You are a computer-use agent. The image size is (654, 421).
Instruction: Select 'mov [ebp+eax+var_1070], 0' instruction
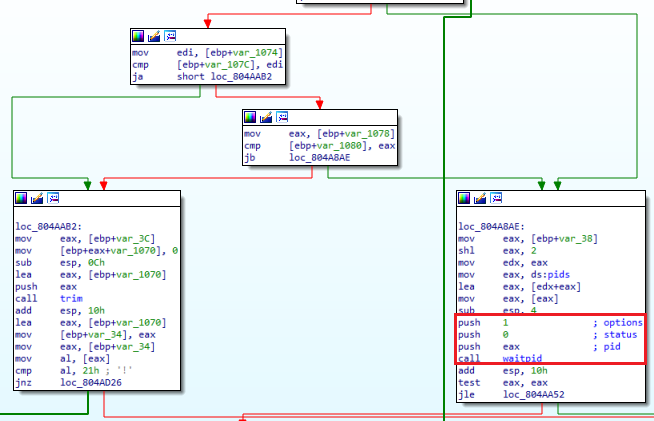97,251
